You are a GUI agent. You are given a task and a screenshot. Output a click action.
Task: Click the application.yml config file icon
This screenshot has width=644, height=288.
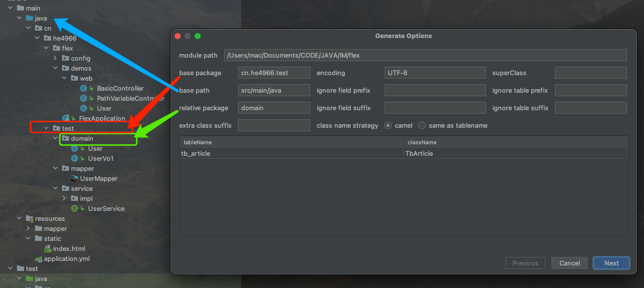pyautogui.click(x=39, y=258)
